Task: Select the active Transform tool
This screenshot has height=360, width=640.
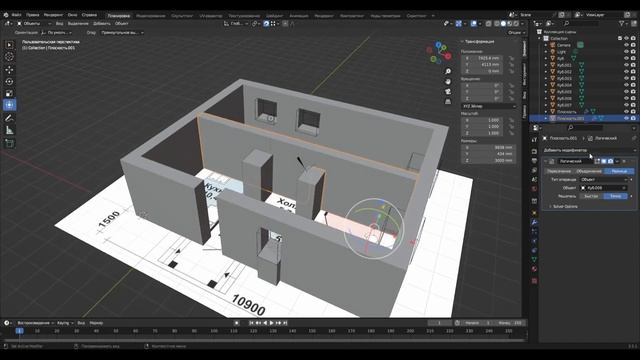Action: click(9, 105)
